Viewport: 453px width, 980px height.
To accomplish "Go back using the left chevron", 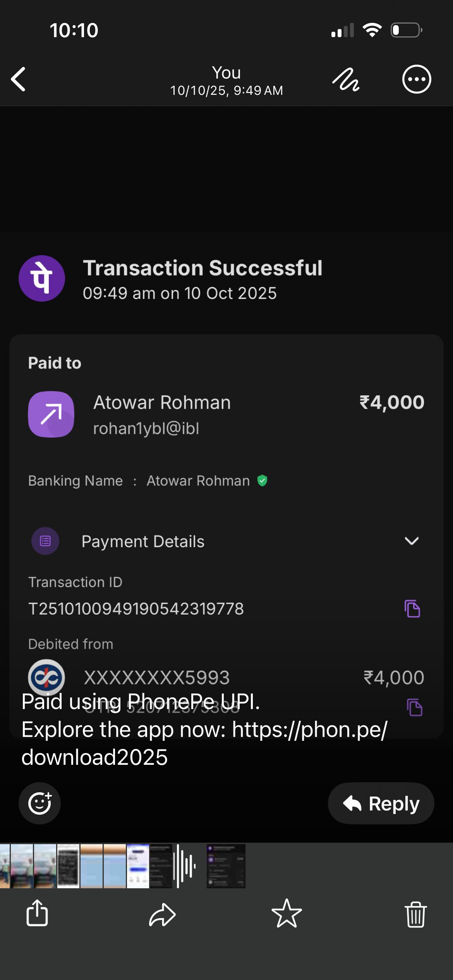I will [19, 79].
